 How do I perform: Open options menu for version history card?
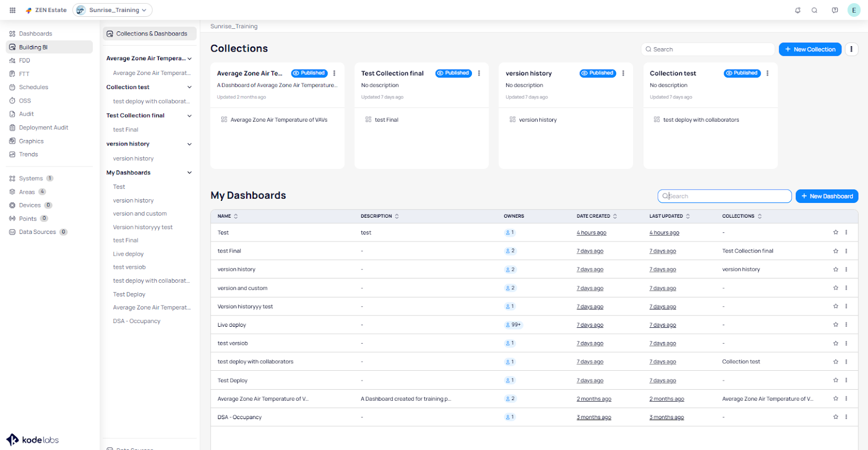(x=623, y=73)
